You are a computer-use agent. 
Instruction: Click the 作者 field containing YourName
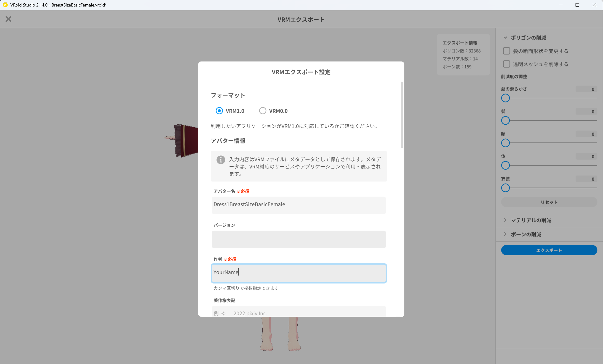coord(299,273)
